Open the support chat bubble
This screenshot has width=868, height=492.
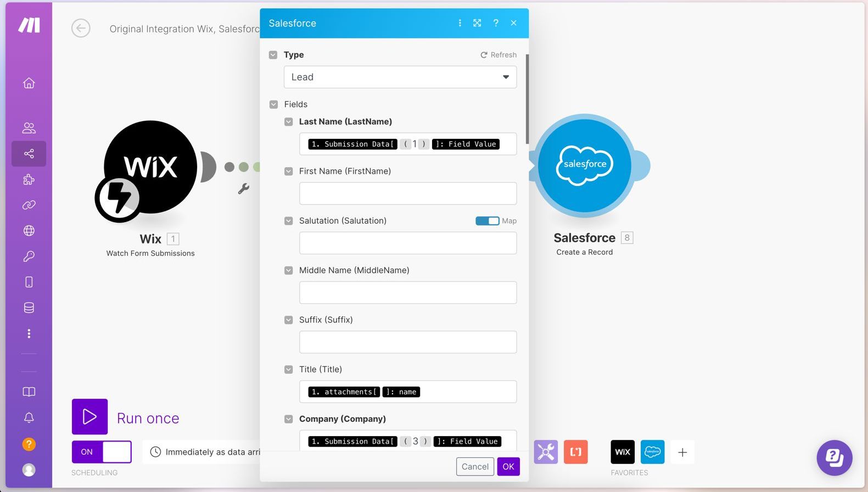pyautogui.click(x=835, y=458)
